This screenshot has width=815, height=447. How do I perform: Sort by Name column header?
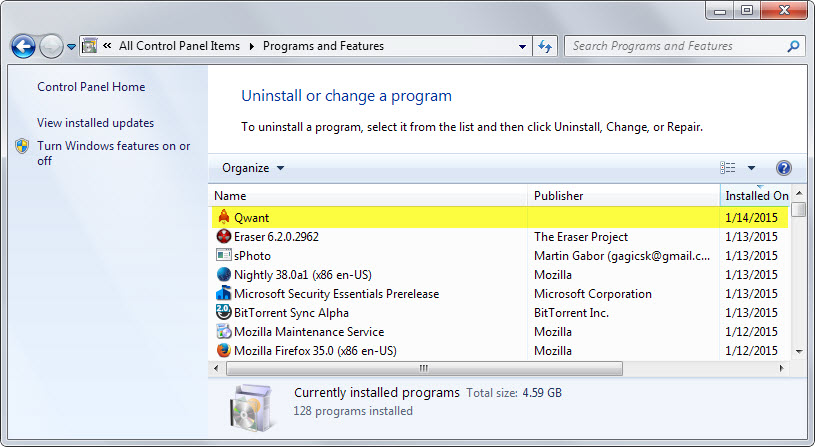pos(368,196)
